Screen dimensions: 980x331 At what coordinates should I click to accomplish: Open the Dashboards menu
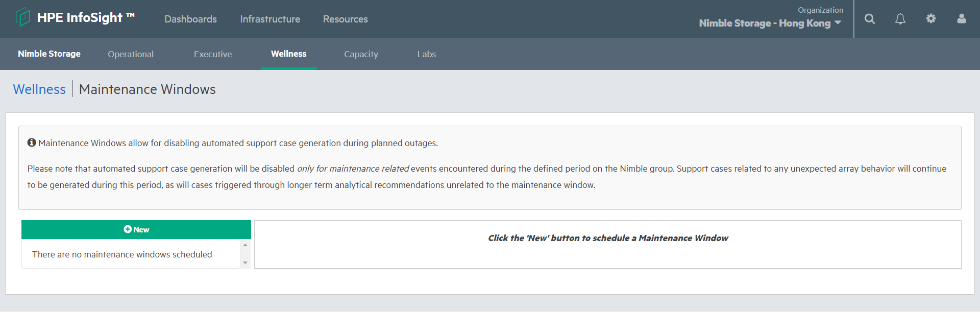pyautogui.click(x=190, y=19)
